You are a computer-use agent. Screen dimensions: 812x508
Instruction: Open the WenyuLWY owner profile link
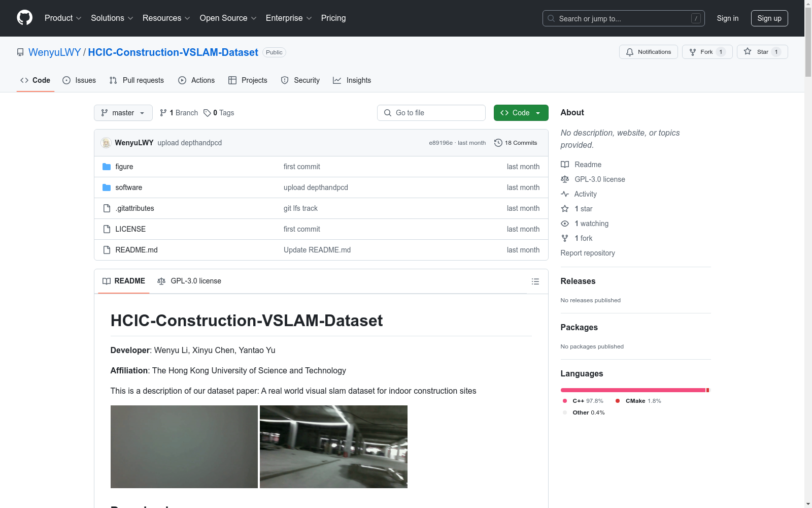coord(55,52)
